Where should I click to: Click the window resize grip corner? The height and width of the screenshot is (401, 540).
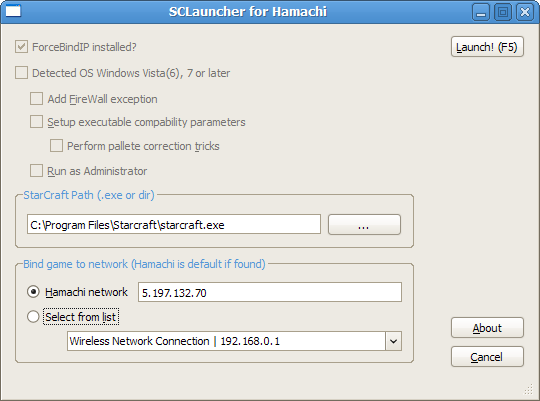pos(528,390)
